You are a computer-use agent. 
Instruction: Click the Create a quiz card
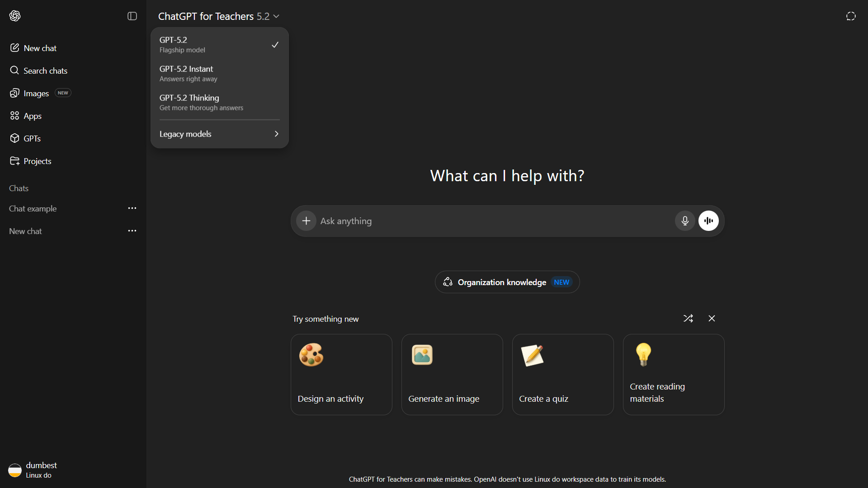coord(562,375)
